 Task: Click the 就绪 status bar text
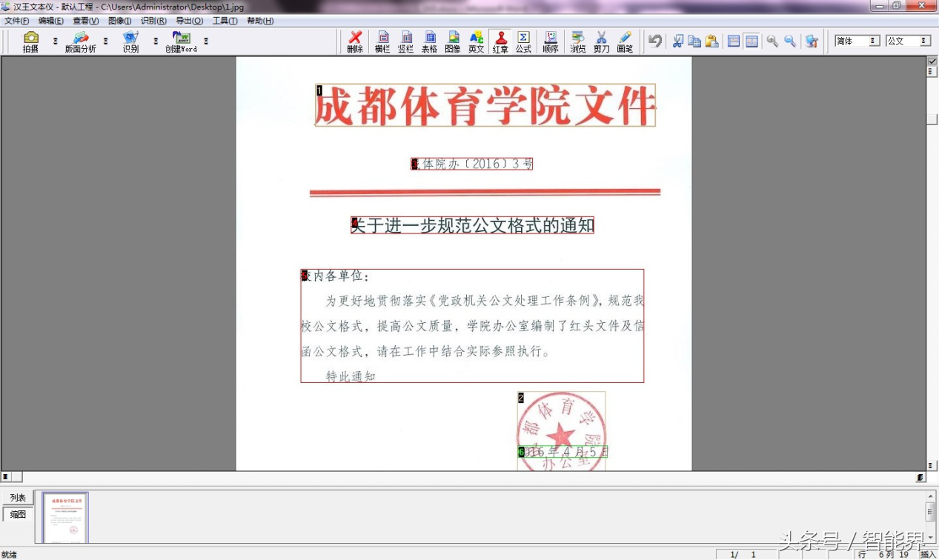(9, 554)
